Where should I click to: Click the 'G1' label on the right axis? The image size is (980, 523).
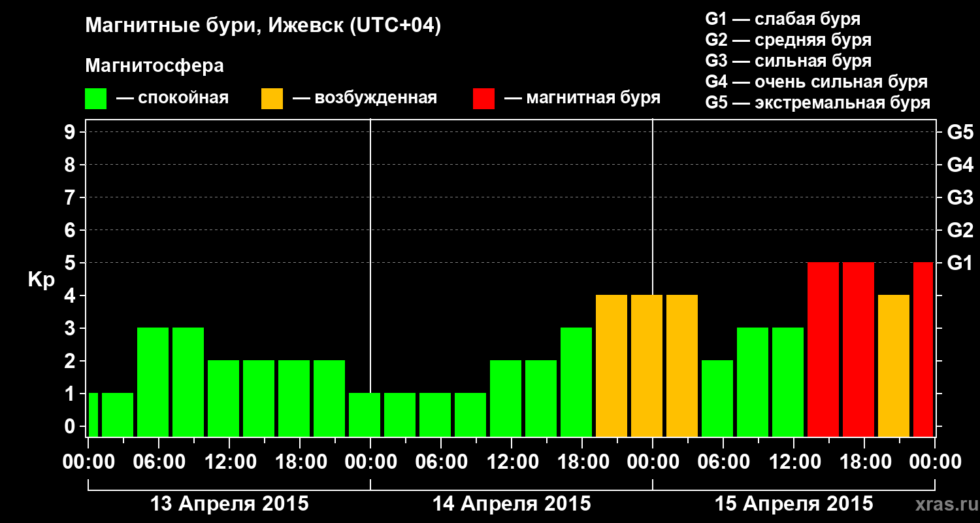tap(960, 263)
